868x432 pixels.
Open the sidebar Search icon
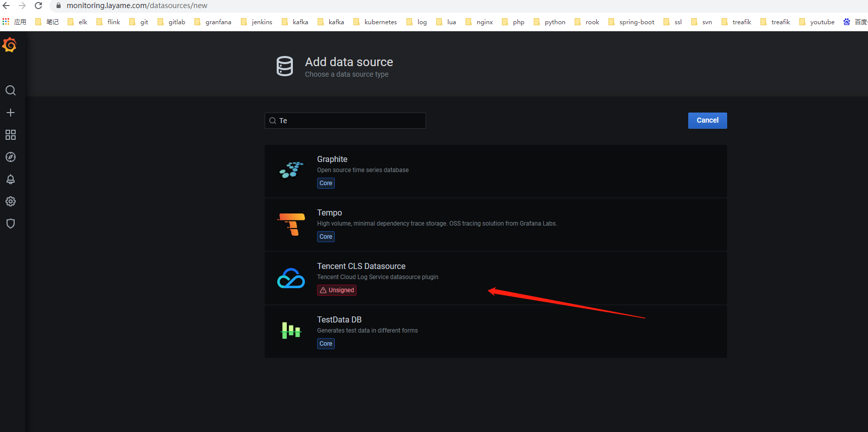click(x=11, y=90)
